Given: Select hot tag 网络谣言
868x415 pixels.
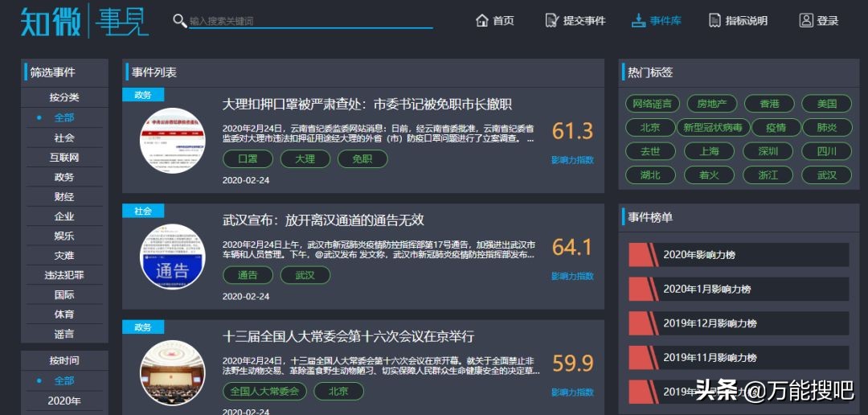Looking at the screenshot, I should (x=653, y=104).
